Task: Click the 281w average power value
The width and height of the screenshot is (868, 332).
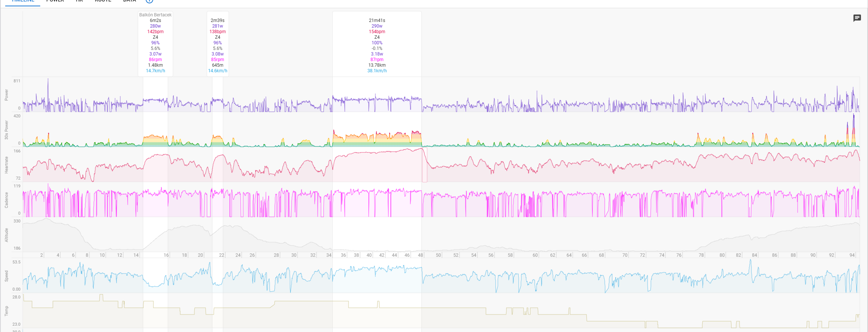Action: pyautogui.click(x=217, y=26)
